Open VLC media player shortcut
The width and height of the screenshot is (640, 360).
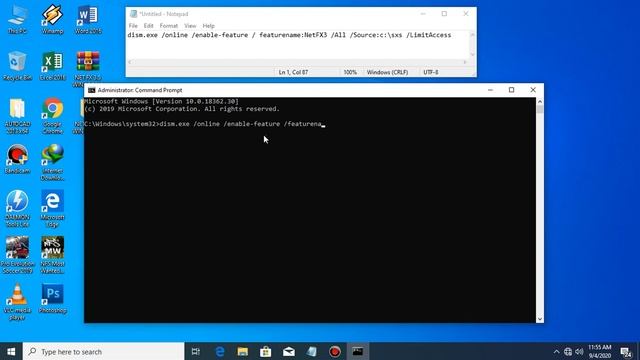click(x=17, y=302)
